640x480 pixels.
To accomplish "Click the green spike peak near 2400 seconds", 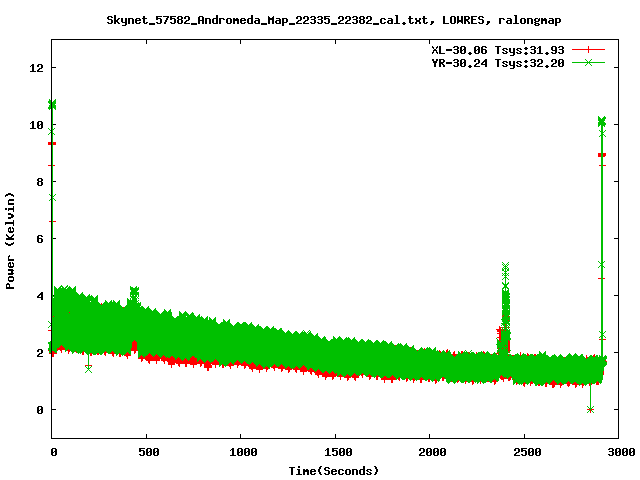I will pos(505,266).
